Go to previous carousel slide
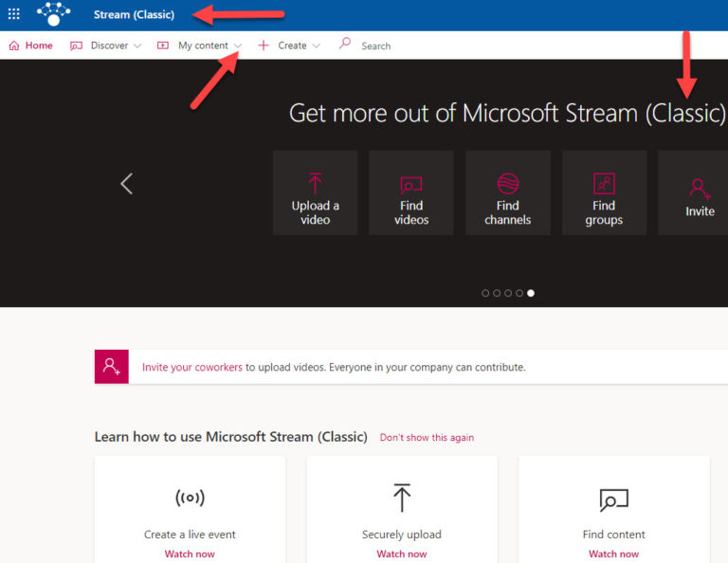Viewport: 728px width, 563px height. coord(126,184)
